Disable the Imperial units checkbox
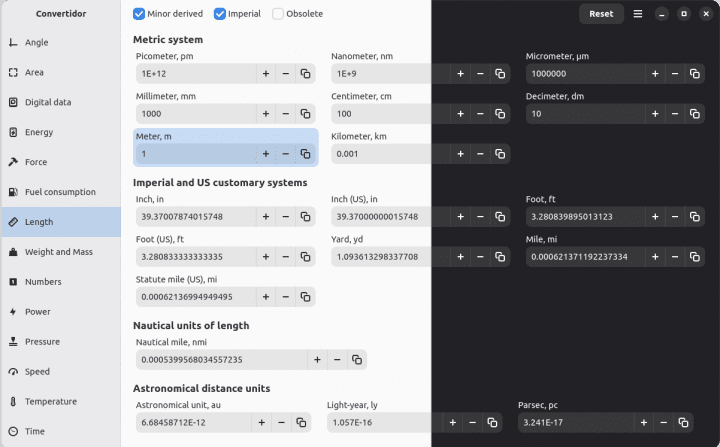The image size is (720, 447). 220,14
